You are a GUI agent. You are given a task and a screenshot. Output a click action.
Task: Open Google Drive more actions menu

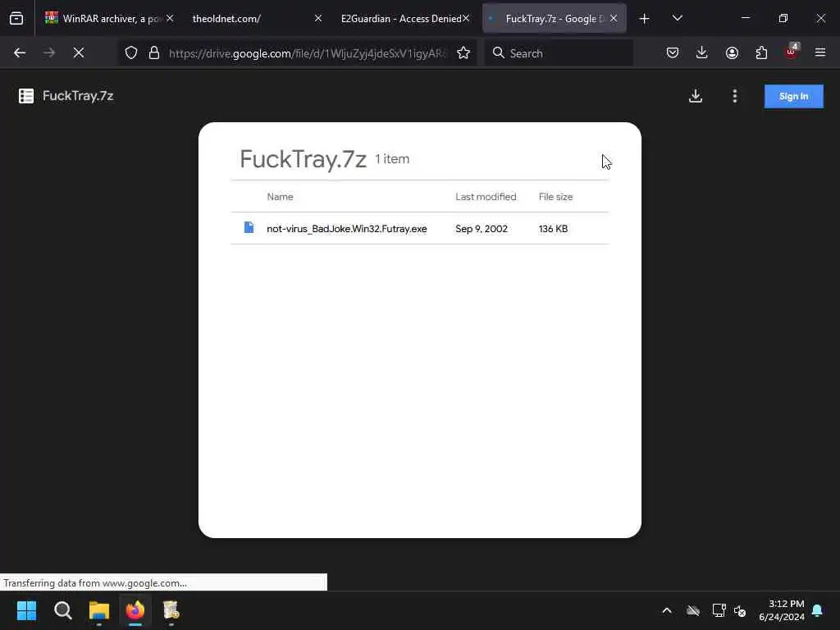734,96
